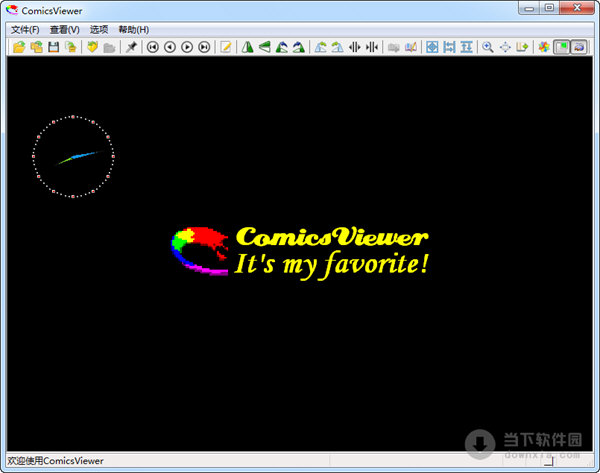
Task: Click the open multiple folders icon
Action: click(36, 47)
